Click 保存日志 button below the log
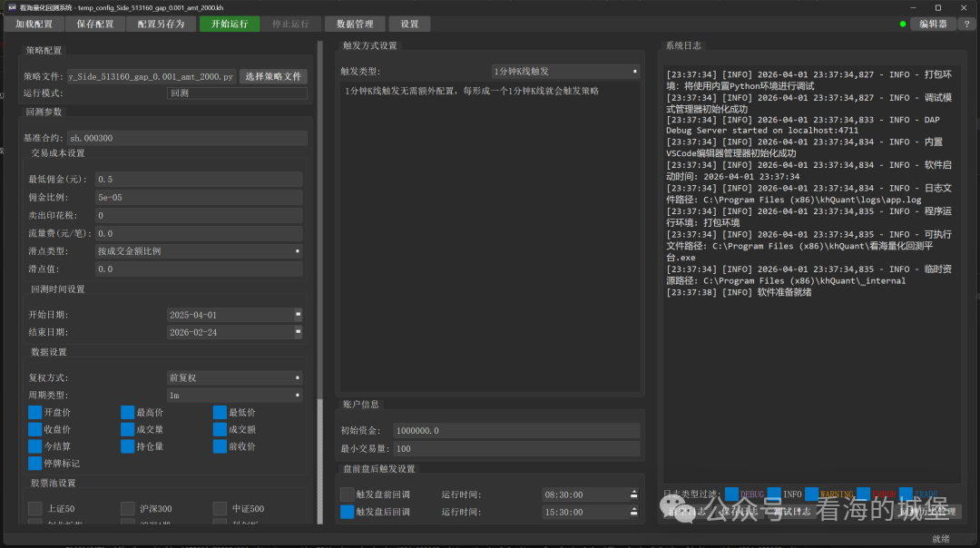 tap(740, 511)
